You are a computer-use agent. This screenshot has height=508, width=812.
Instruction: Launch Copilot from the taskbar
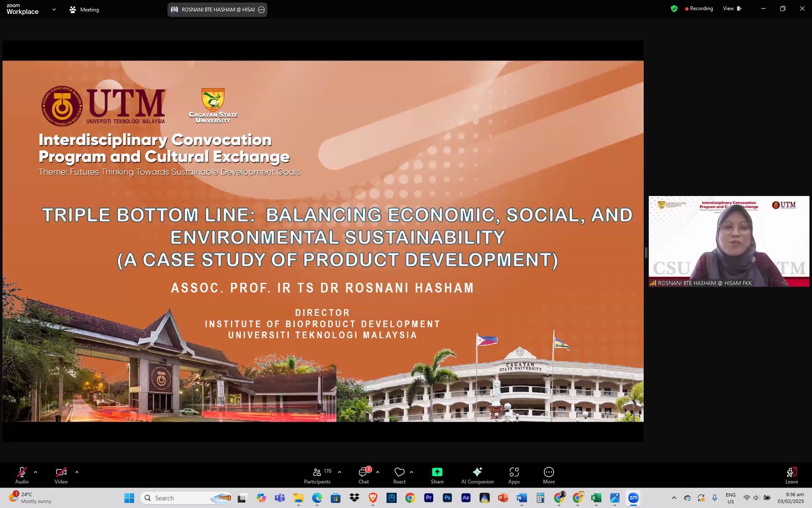pyautogui.click(x=261, y=498)
